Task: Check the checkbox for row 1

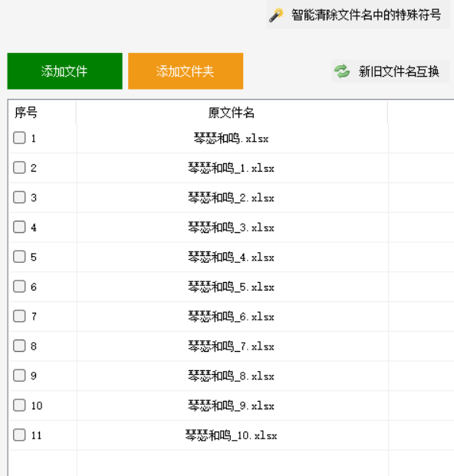Action: (19, 138)
